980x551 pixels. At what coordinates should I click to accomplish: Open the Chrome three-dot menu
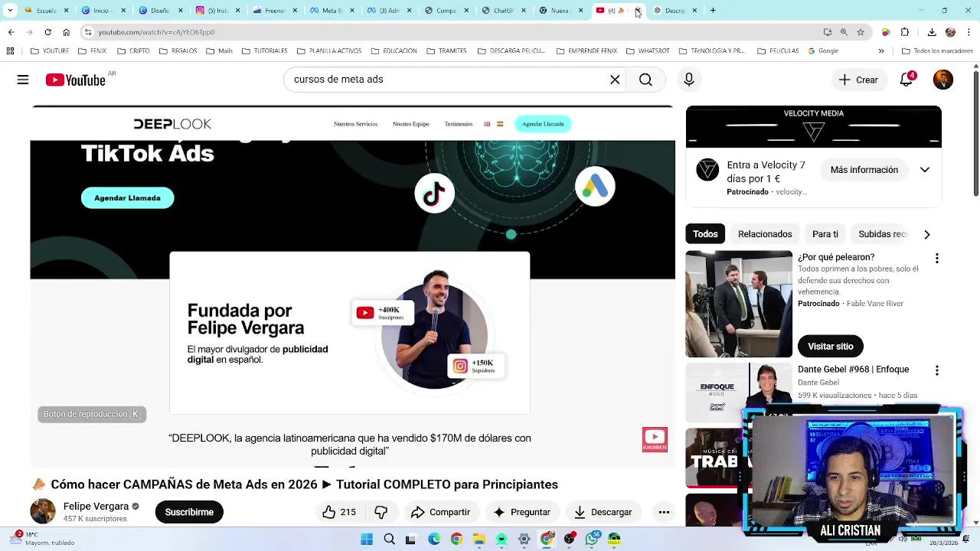point(969,32)
